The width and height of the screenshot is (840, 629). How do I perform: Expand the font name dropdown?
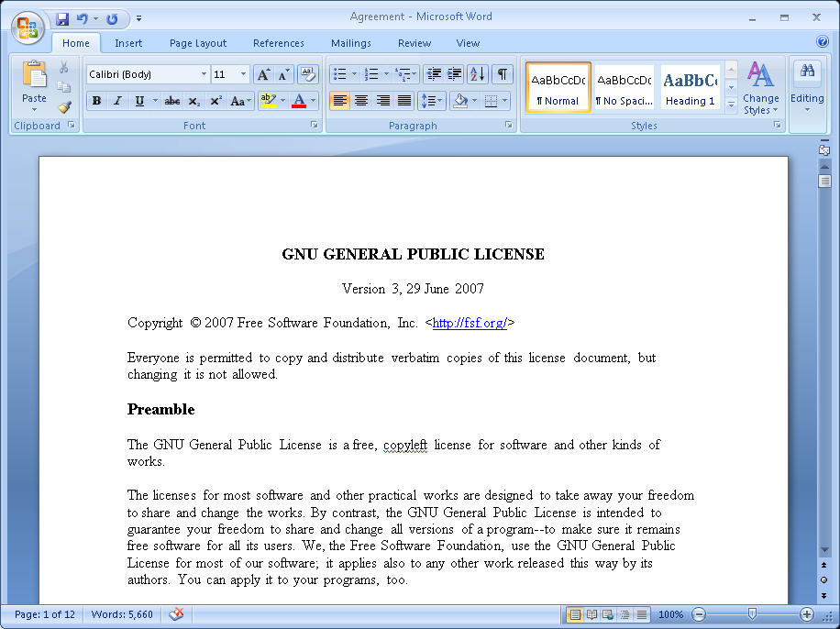[x=204, y=74]
